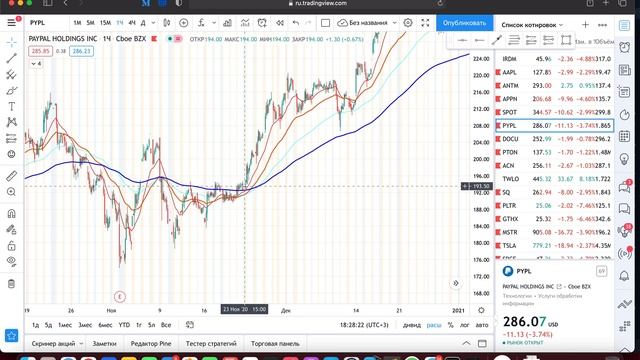Open the financials bar chart icon
This screenshot has height=360, width=640.
pos(227,23)
